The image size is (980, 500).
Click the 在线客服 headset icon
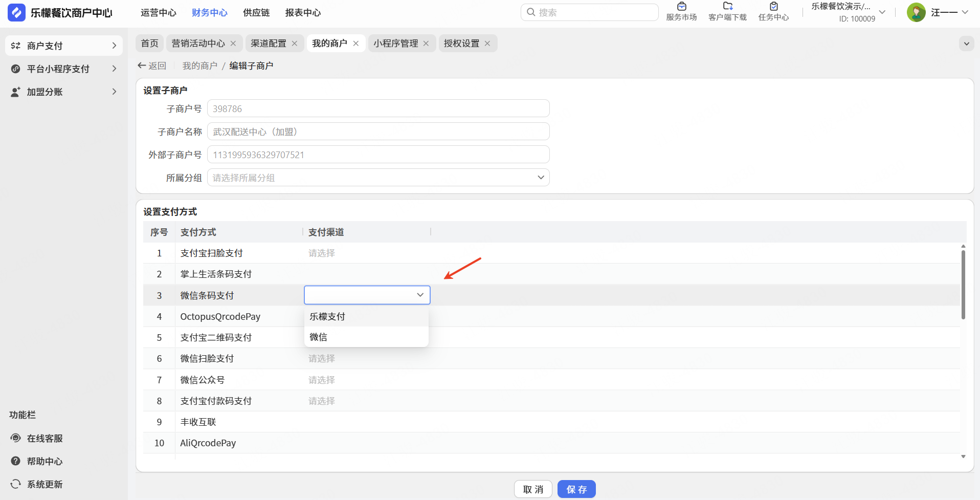(x=16, y=438)
